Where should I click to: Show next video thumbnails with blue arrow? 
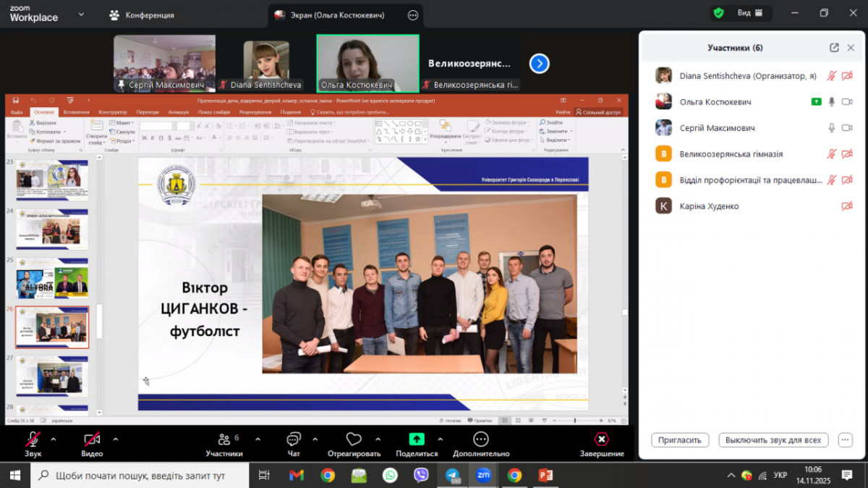click(x=539, y=64)
